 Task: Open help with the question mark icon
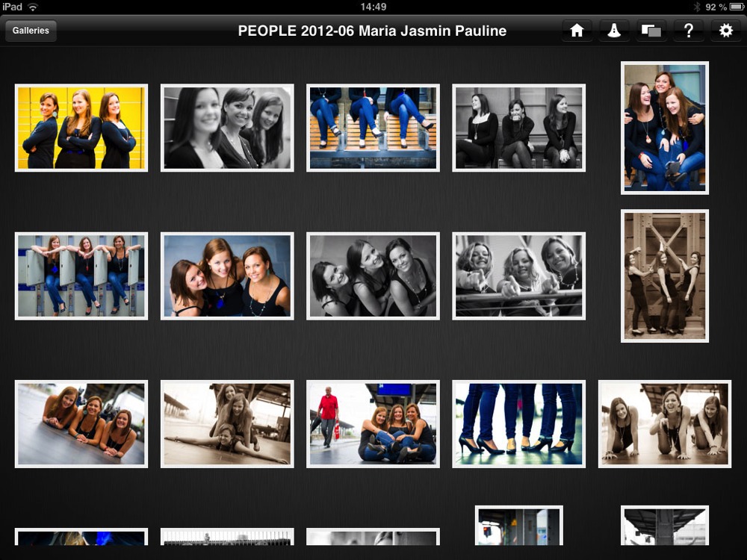[689, 31]
